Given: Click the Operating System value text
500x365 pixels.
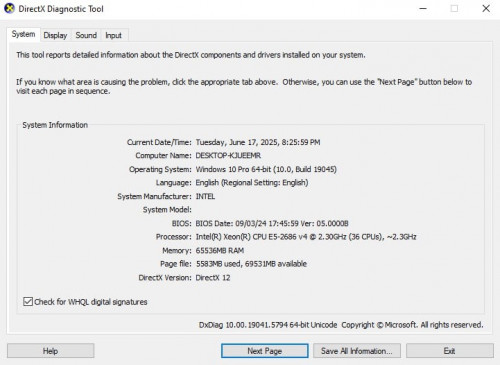Looking at the screenshot, I should coord(266,169).
